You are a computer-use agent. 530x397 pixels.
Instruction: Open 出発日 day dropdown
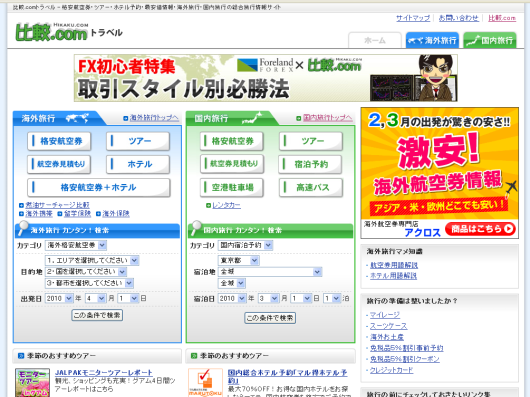point(128,298)
